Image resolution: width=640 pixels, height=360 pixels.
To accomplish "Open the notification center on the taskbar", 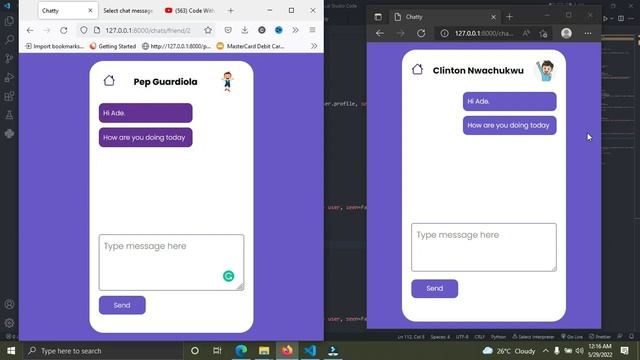I will tap(624, 351).
